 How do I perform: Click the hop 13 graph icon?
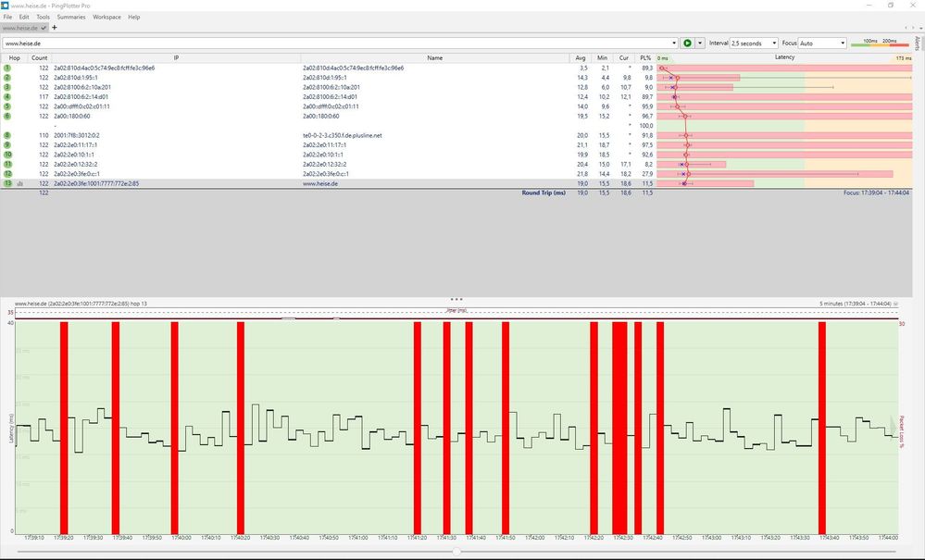pyautogui.click(x=20, y=184)
